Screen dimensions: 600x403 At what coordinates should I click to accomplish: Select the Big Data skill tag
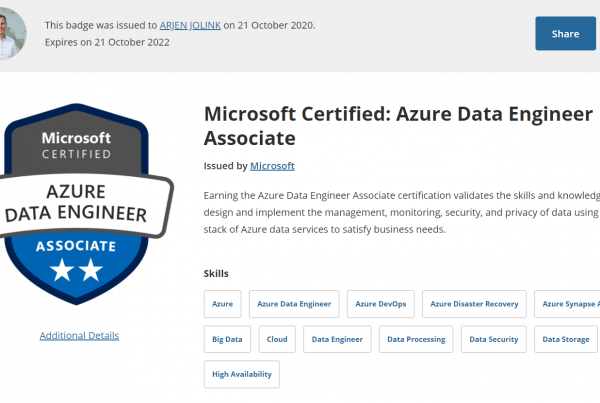(x=227, y=339)
